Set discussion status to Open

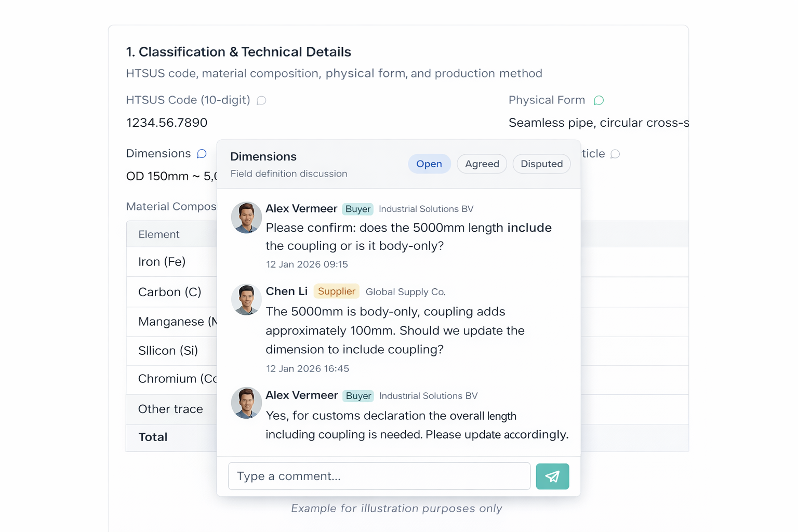[429, 164]
